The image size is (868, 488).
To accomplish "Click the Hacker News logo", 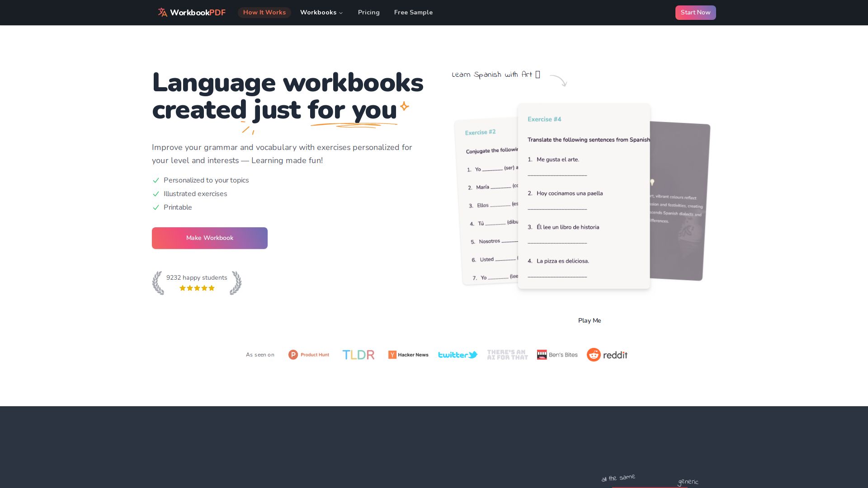I will click(x=408, y=355).
